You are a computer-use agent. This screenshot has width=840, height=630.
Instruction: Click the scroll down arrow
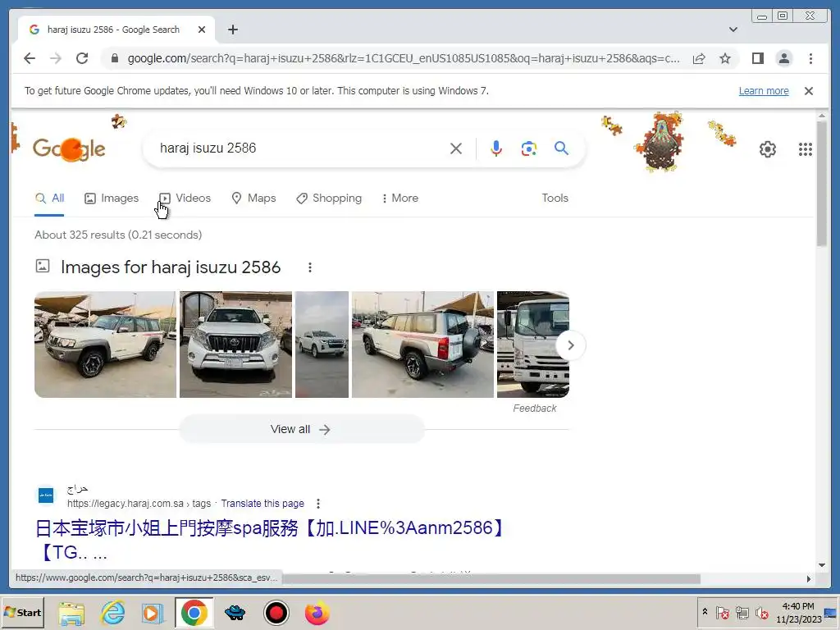tap(822, 565)
